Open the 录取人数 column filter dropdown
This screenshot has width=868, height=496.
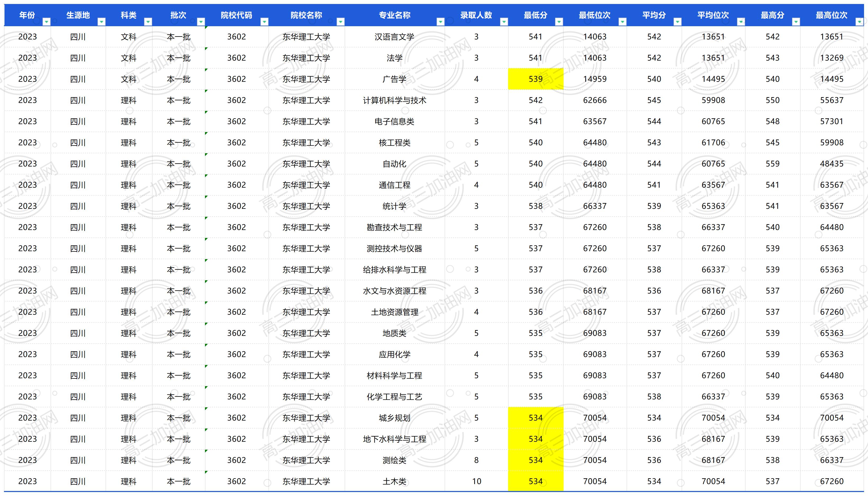(504, 22)
